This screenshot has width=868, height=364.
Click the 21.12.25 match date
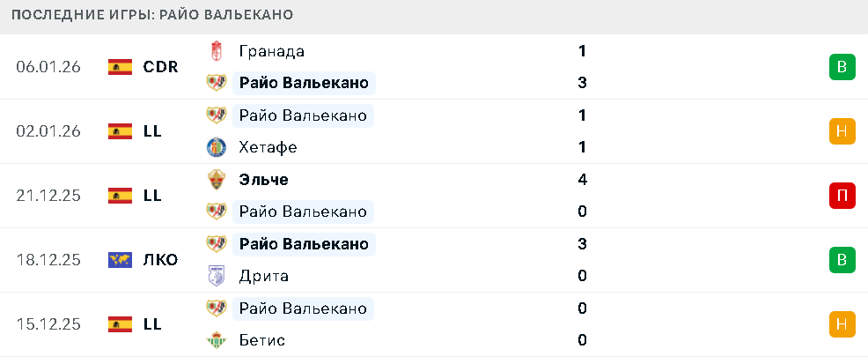point(48,196)
